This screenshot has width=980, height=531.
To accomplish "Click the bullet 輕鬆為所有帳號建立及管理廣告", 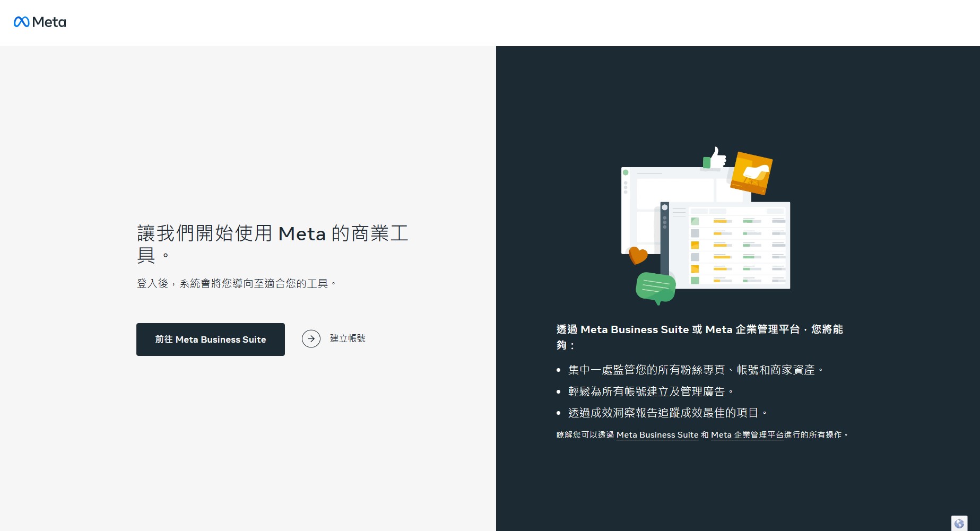I will [651, 391].
